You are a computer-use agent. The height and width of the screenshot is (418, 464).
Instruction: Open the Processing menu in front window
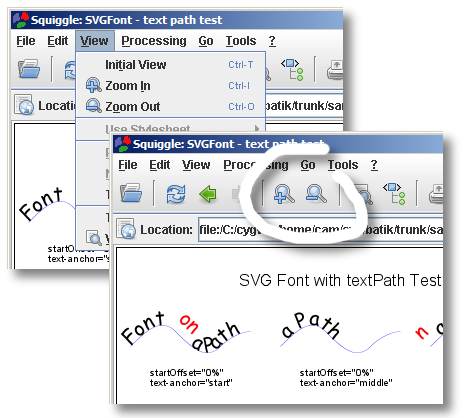[x=255, y=165]
